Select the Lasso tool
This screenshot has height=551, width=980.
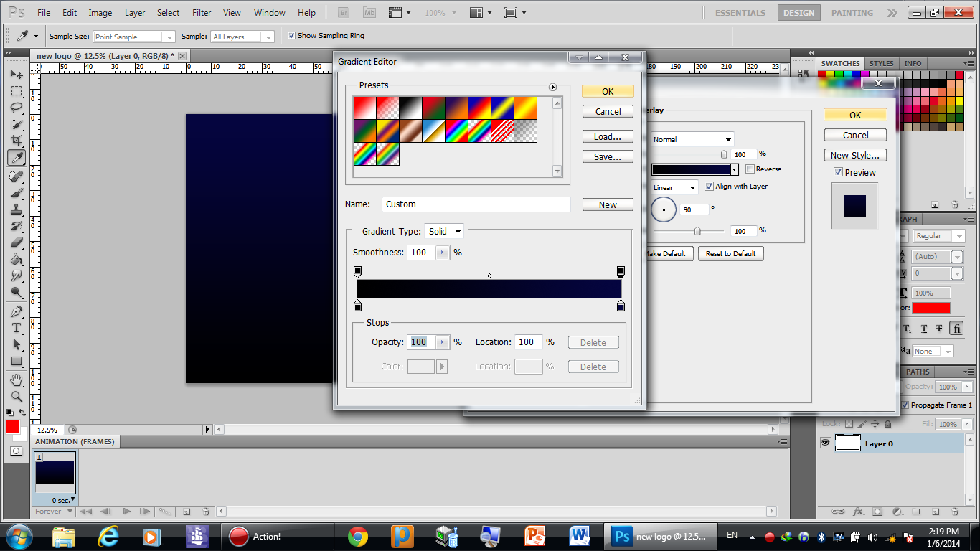tap(17, 108)
